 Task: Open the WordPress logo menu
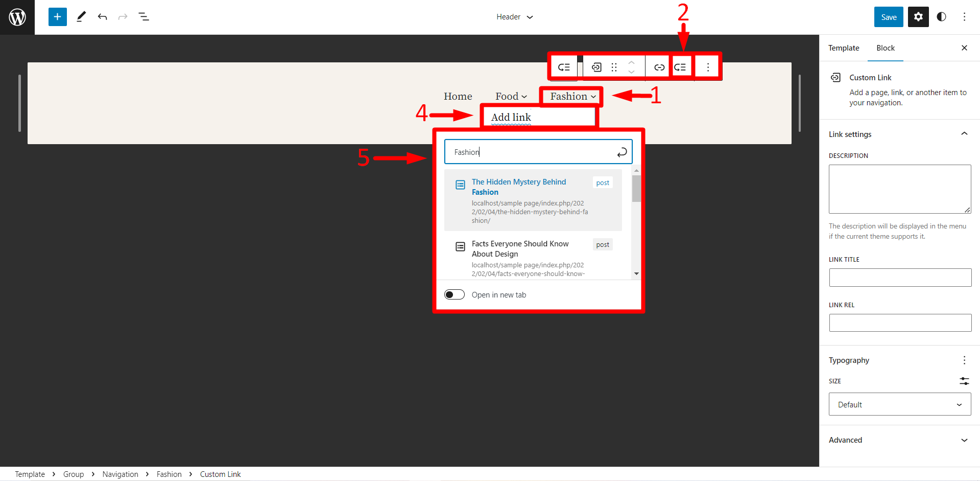coord(17,17)
